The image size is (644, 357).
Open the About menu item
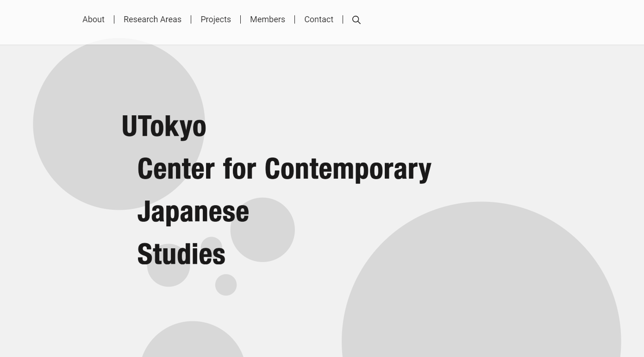tap(94, 19)
